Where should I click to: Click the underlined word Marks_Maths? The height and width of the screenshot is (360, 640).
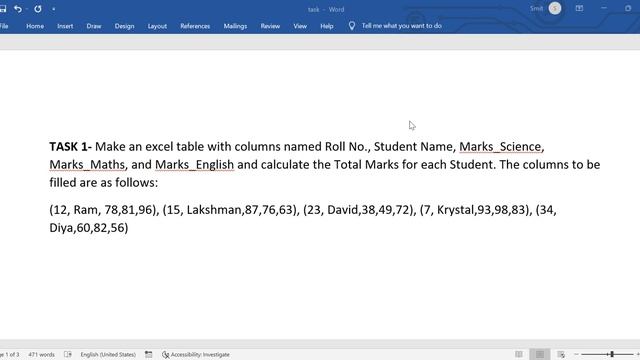tap(87, 164)
